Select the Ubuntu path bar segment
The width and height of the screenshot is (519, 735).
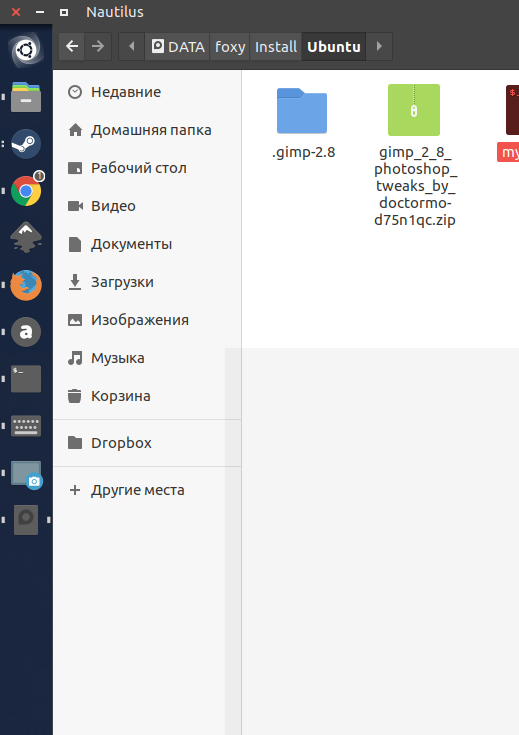(334, 46)
